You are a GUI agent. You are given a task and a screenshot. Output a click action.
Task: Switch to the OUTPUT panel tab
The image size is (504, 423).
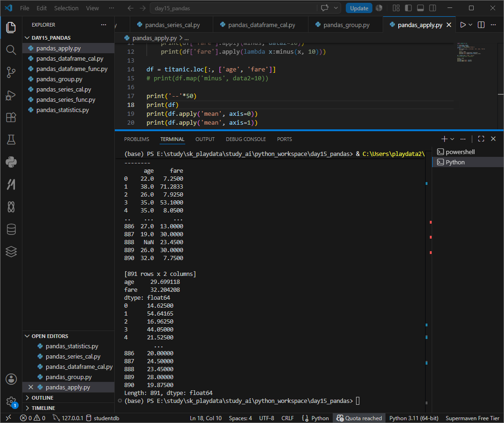(205, 139)
